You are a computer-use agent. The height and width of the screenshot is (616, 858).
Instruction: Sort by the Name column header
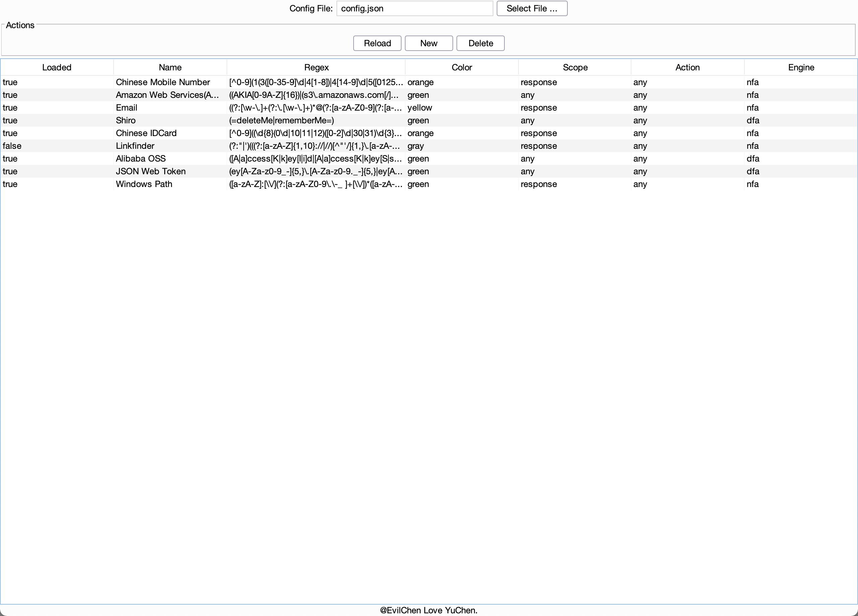[170, 67]
